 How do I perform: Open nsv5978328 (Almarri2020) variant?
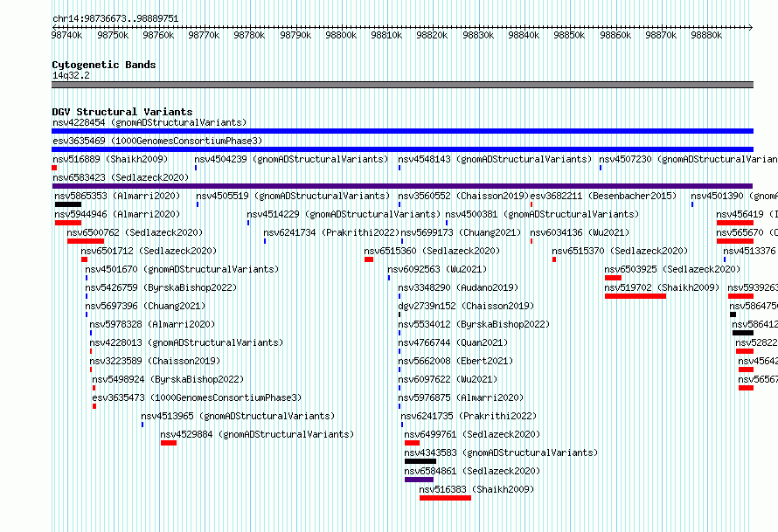tap(152, 324)
